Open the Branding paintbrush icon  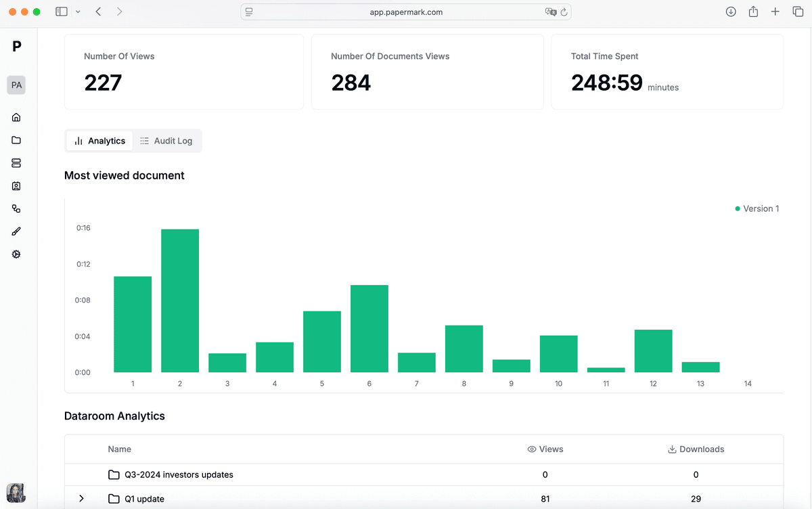pos(16,231)
